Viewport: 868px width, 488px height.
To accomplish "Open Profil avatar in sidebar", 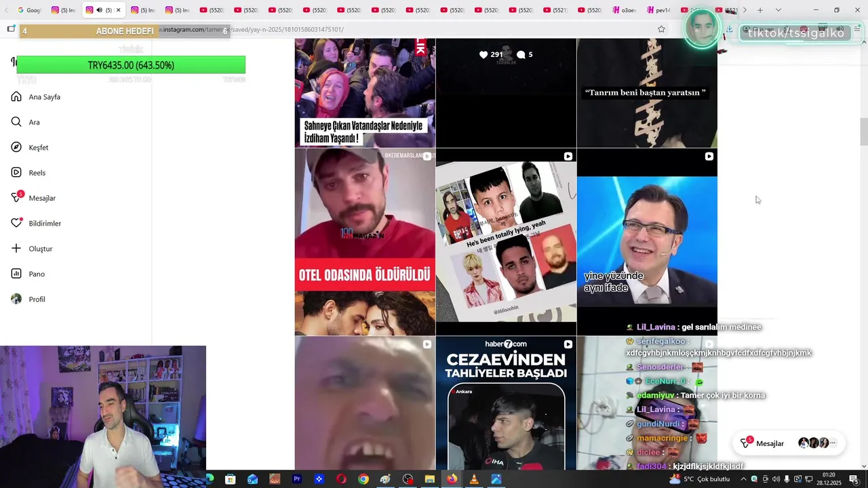I will [16, 299].
